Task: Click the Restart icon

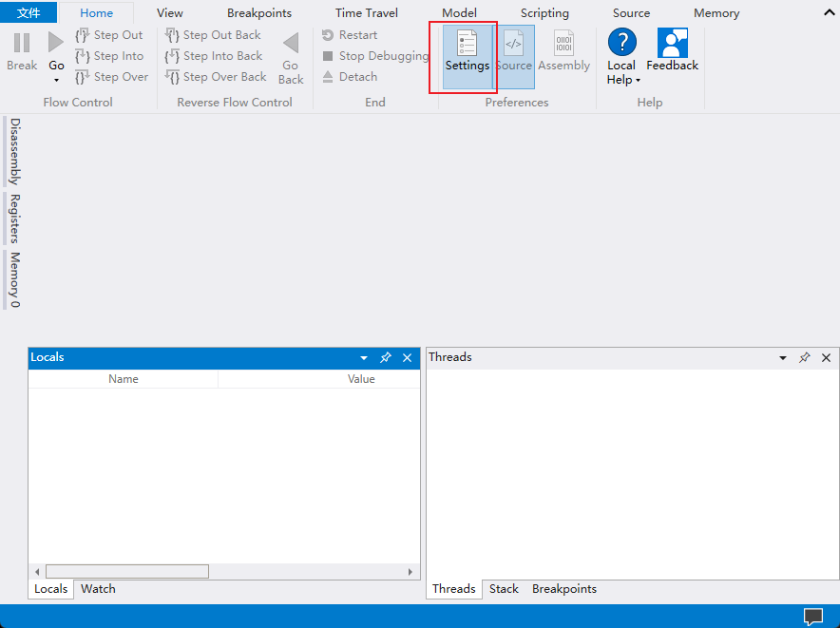Action: click(328, 35)
